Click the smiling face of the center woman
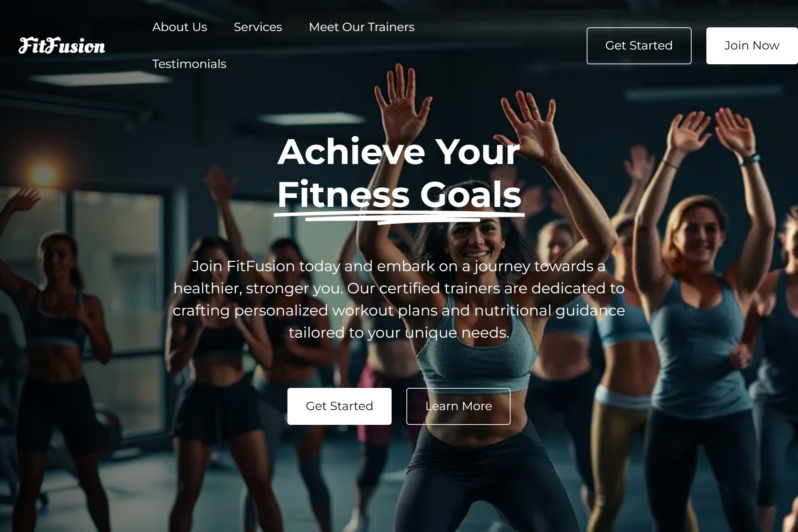Screen dimensions: 798x532 click(x=475, y=239)
